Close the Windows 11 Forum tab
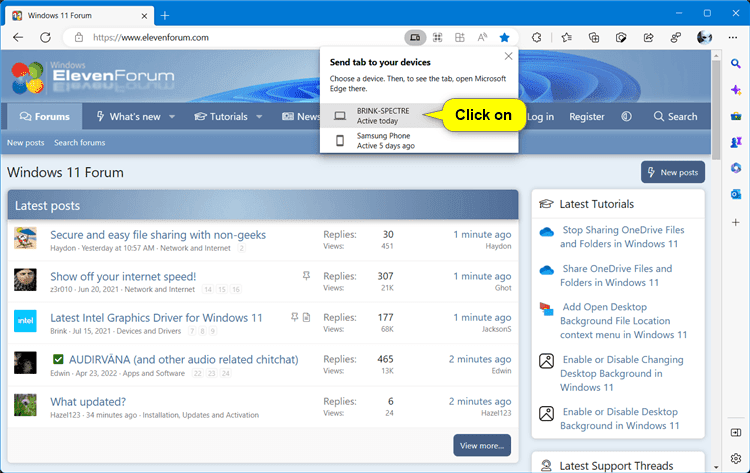The height and width of the screenshot is (473, 750). point(144,16)
